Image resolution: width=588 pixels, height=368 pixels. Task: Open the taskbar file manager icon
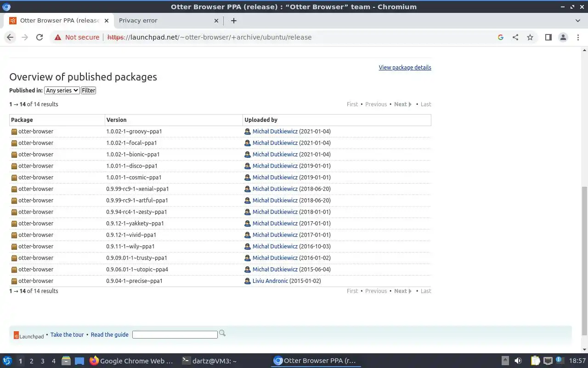click(66, 361)
